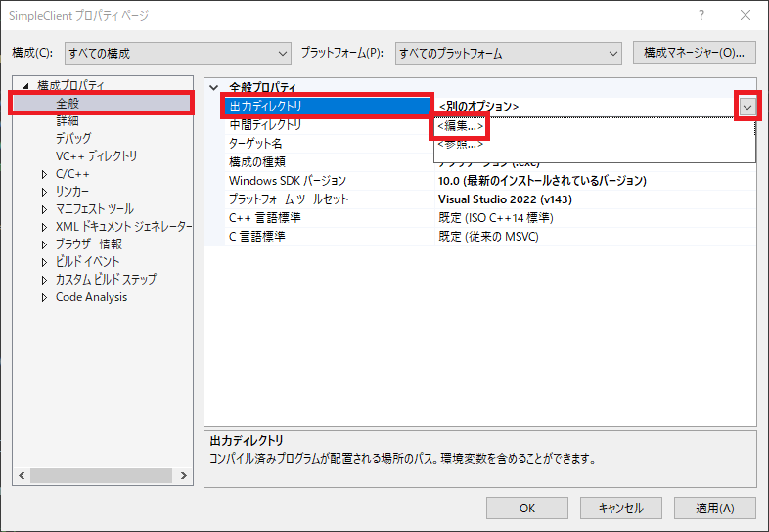769x532 pixels.
Task: Click the 適用(A) button
Action: (711, 508)
